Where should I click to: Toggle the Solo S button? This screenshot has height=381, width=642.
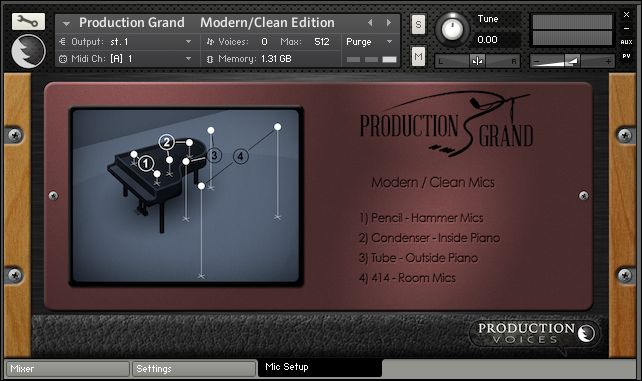[418, 25]
